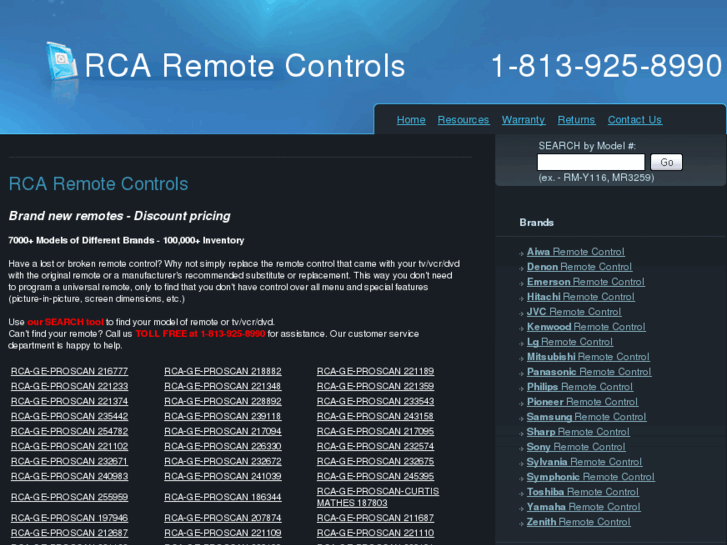727x545 pixels.
Task: Open the Home menu link
Action: [x=411, y=120]
